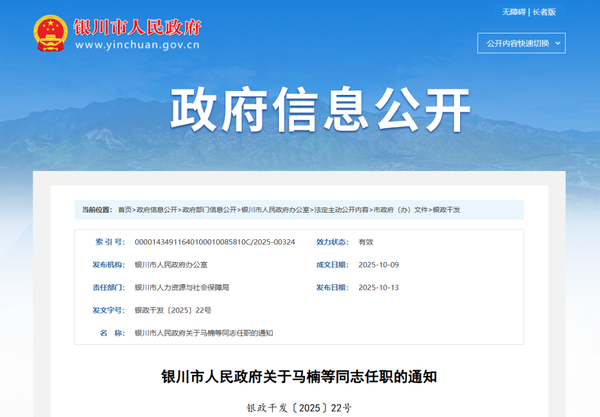Select 法定主动公开内容 in breadcrumb

341,210
